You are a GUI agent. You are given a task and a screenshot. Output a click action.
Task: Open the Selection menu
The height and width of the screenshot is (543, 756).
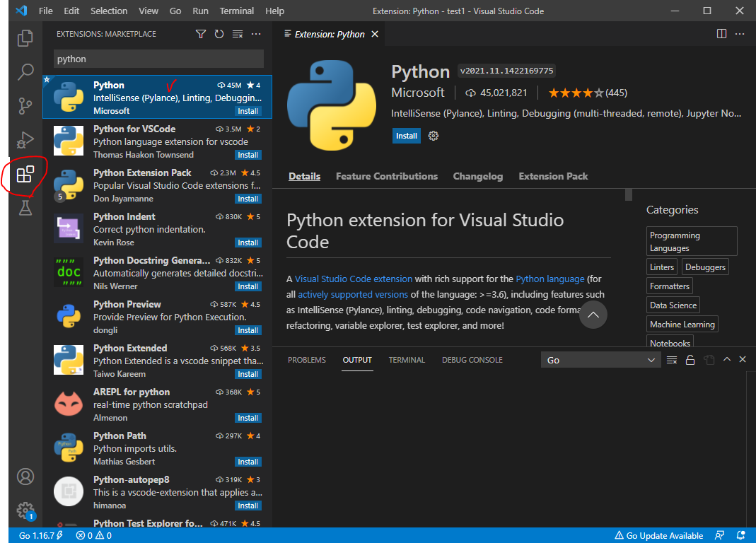(109, 11)
